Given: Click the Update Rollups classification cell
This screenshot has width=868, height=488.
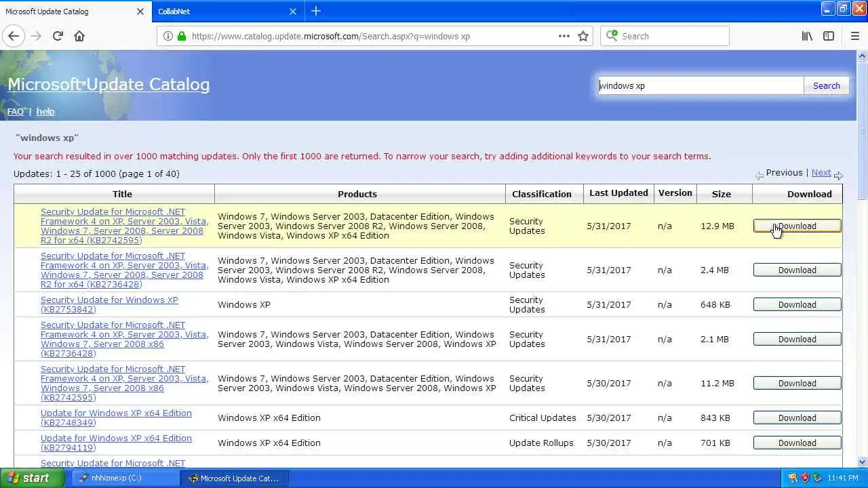Looking at the screenshot, I should click(x=541, y=443).
